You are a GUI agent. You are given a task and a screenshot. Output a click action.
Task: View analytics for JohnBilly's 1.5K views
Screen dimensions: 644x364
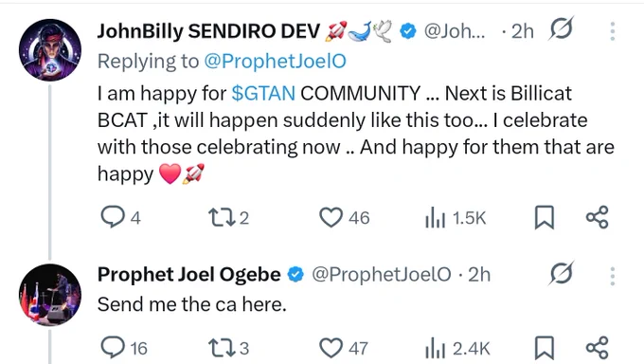(x=435, y=218)
